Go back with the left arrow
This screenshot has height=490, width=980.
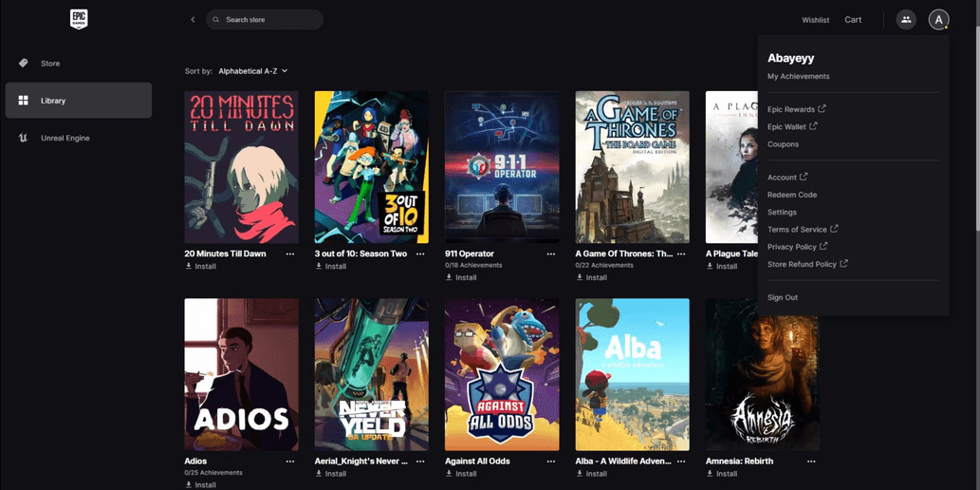tap(193, 19)
